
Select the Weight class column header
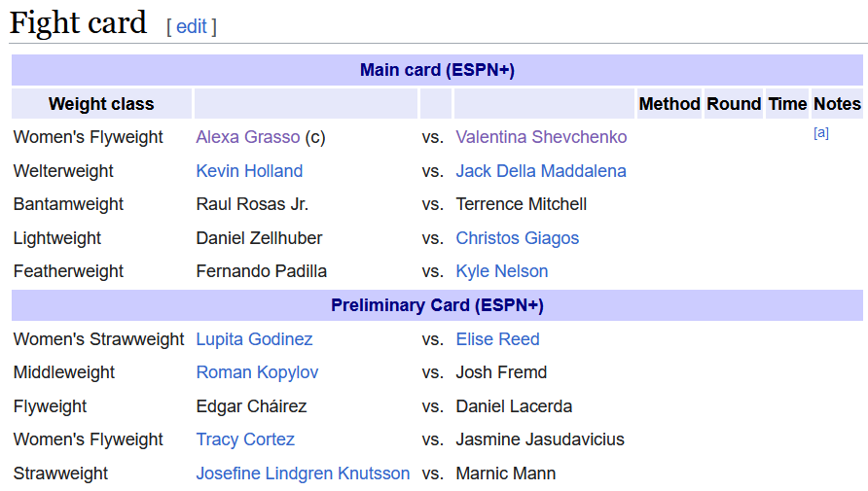click(x=101, y=104)
